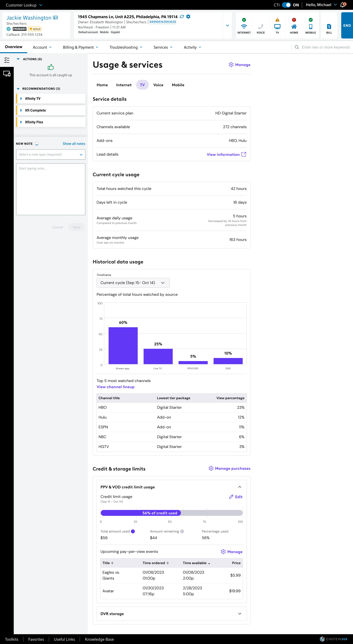Image resolution: width=353 pixels, height=644 pixels.
Task: Click the thumbs-up caught up icon
Action: click(51, 67)
